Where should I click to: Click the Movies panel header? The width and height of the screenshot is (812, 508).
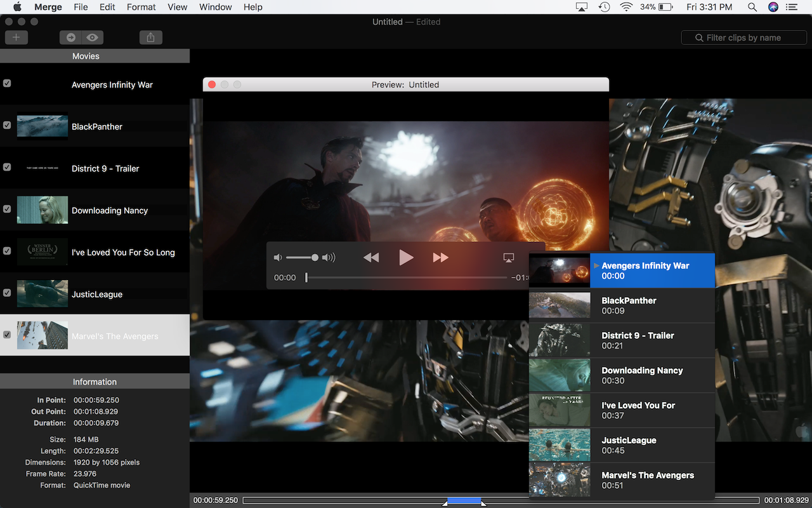(95, 56)
